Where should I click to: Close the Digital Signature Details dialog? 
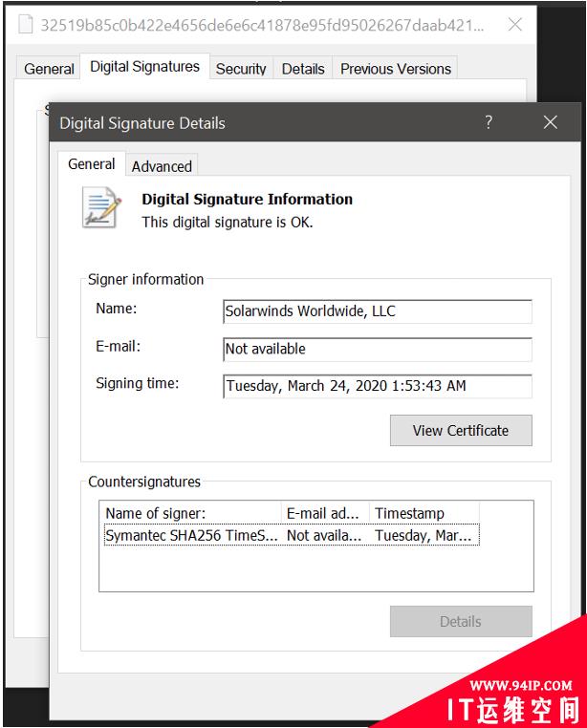pyautogui.click(x=551, y=122)
